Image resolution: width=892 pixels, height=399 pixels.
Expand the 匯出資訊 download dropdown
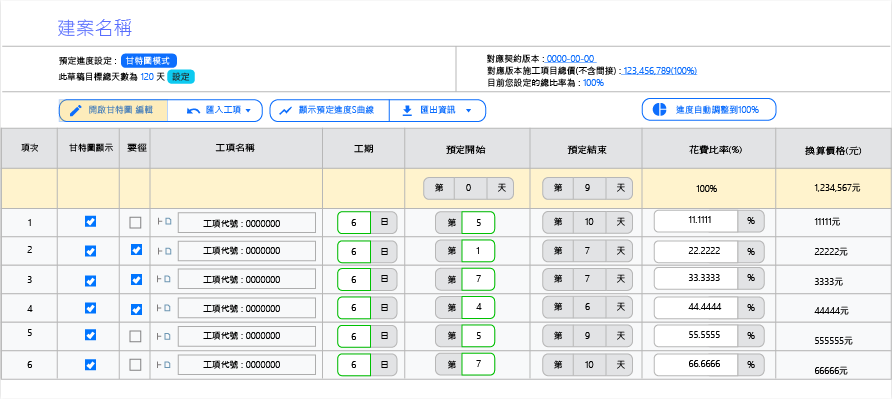[x=437, y=110]
